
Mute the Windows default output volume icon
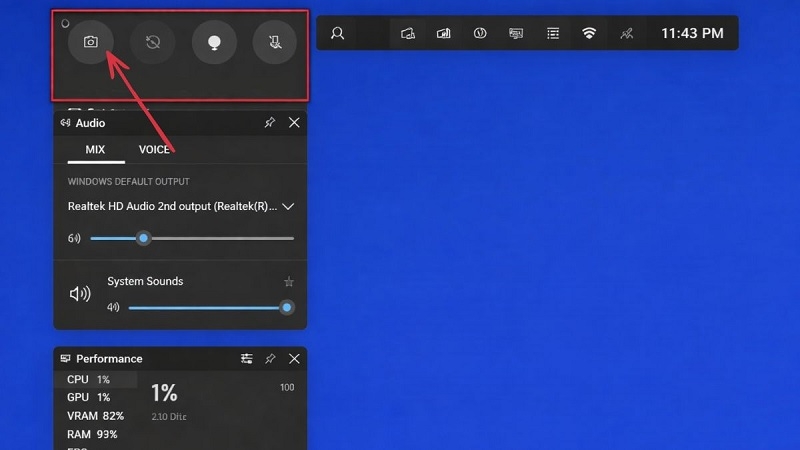point(74,238)
